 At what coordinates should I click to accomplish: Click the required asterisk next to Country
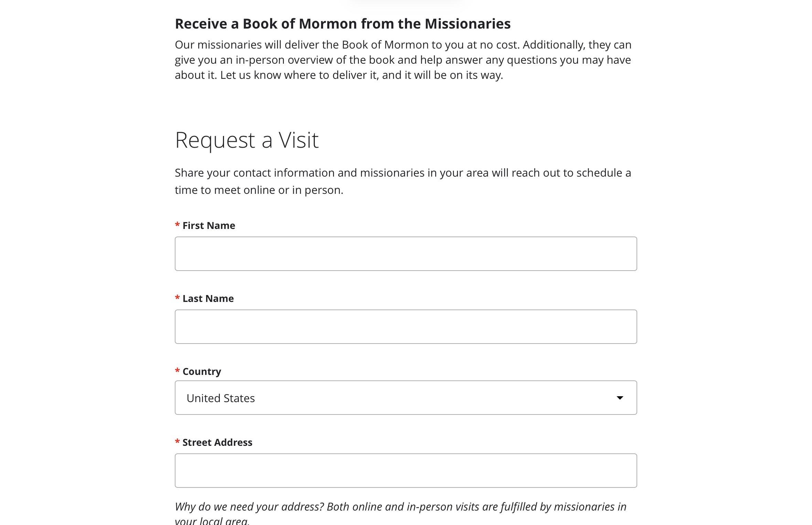click(x=178, y=371)
